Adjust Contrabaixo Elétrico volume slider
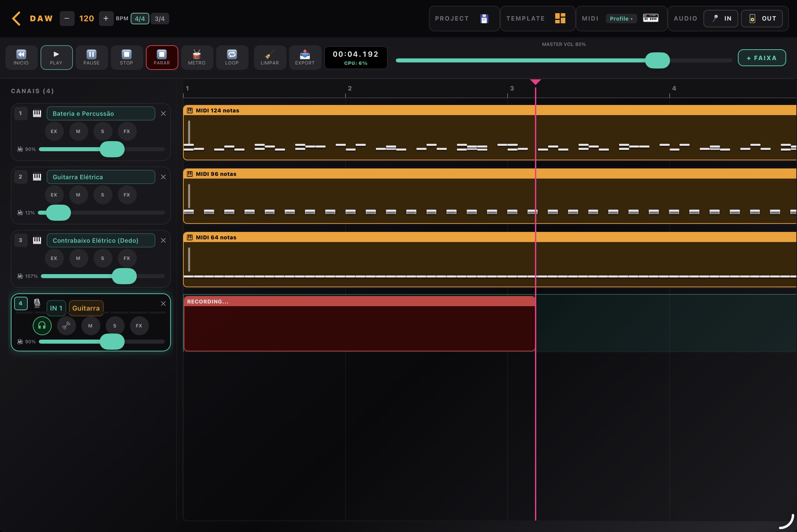Viewport: 797px width, 532px height. 103,276
